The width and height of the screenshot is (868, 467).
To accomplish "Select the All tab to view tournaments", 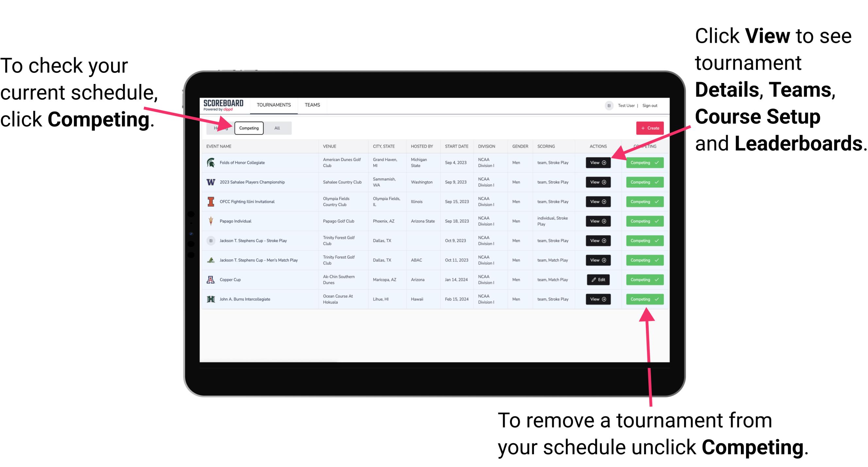I will [x=276, y=128].
